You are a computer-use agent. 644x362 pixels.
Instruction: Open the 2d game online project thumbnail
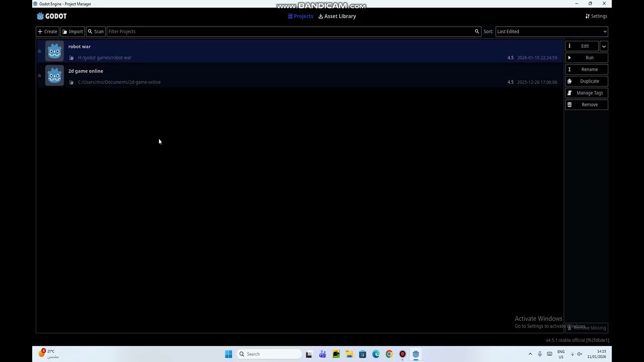pyautogui.click(x=54, y=76)
